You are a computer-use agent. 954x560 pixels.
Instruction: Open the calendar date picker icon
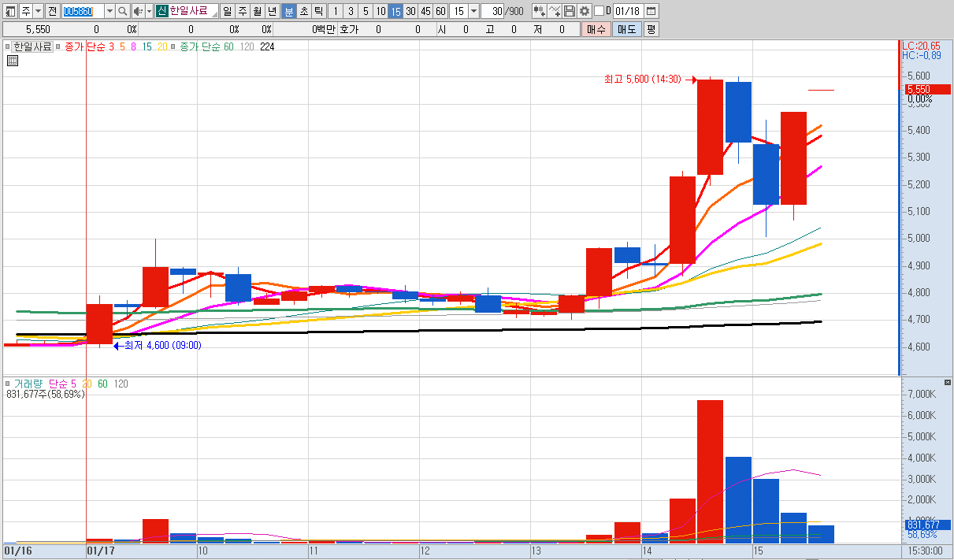coord(651,11)
